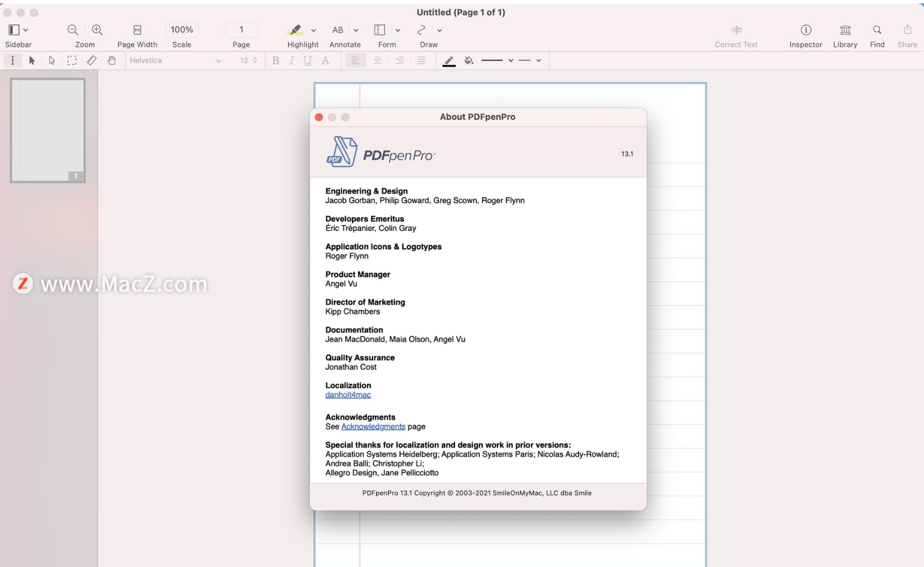Viewport: 924px width, 567px height.
Task: Select the Highlight marker tool
Action: click(x=295, y=30)
